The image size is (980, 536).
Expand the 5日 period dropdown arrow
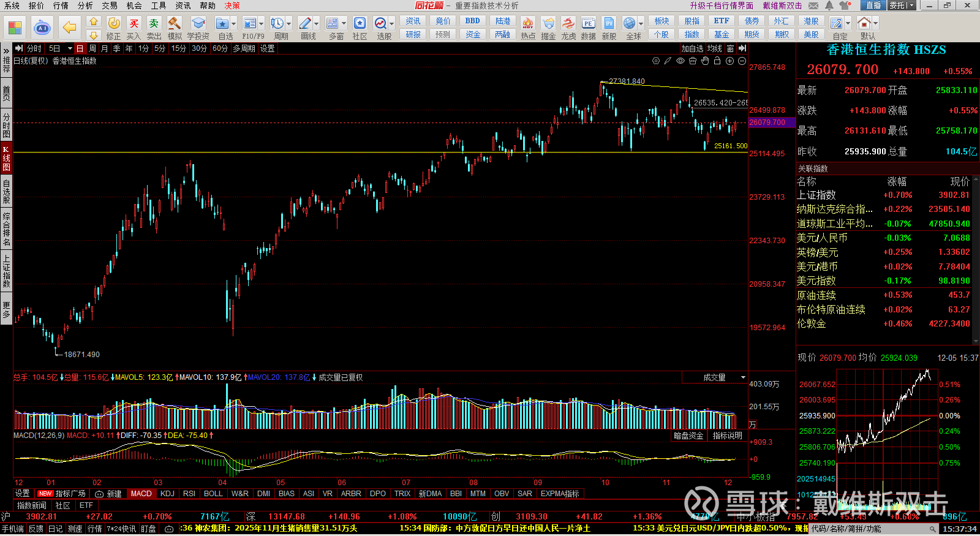click(x=70, y=48)
